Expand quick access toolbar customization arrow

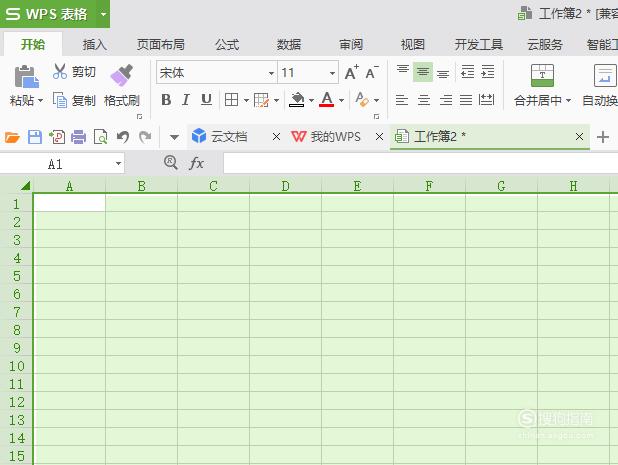pos(174,137)
